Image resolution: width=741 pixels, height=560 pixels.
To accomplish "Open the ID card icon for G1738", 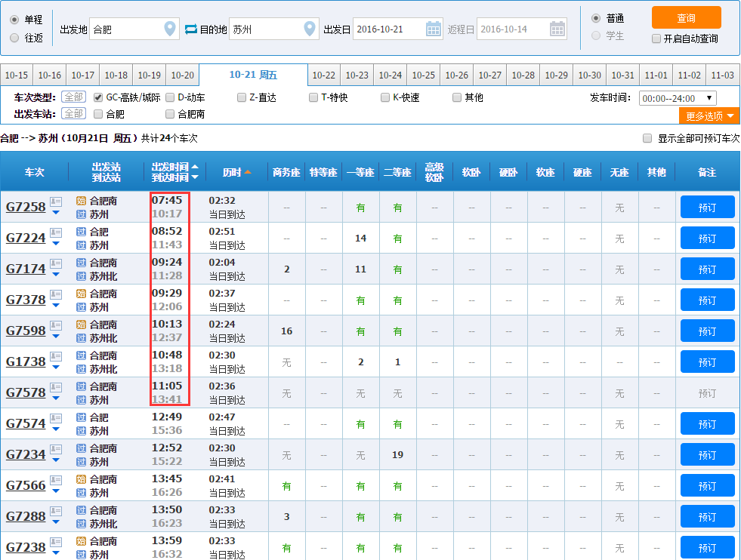I will tap(56, 357).
